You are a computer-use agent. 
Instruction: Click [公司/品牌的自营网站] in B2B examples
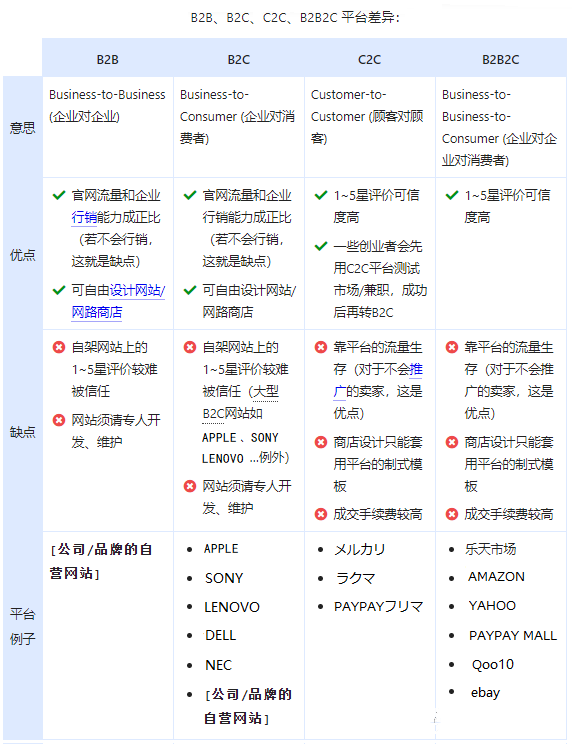pyautogui.click(x=101, y=561)
